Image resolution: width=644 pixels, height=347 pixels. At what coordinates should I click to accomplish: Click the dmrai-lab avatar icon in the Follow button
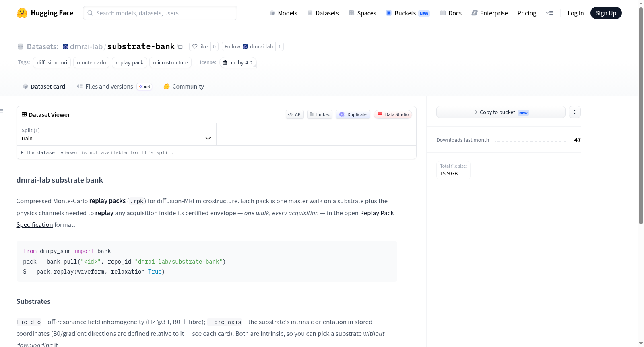click(245, 46)
